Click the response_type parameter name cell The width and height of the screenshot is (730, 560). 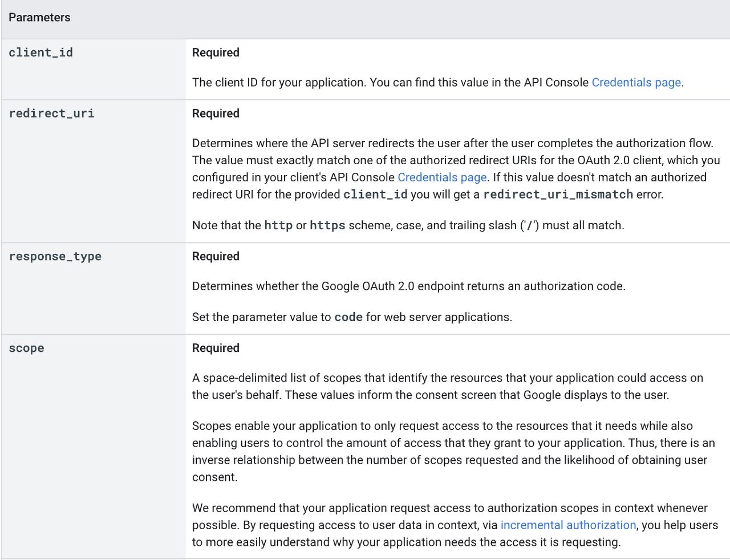pos(55,257)
